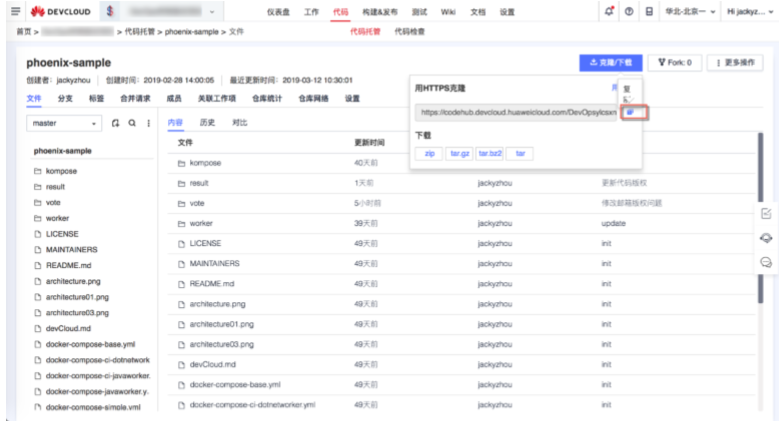Copy the HTTPS clone URL
779x421 pixels.
pos(632,112)
